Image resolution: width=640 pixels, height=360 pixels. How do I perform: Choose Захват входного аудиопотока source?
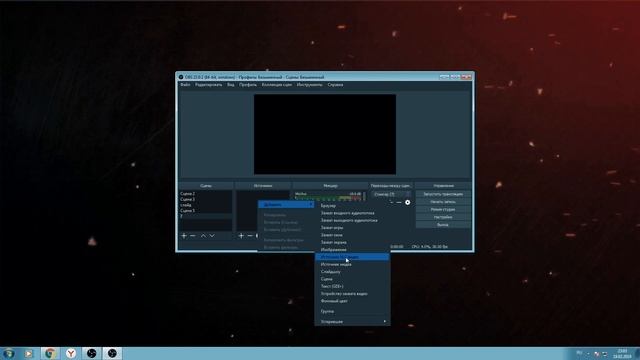click(x=352, y=213)
